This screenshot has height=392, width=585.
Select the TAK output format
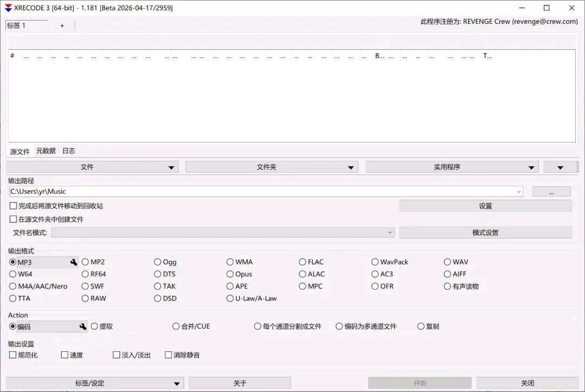[165, 286]
